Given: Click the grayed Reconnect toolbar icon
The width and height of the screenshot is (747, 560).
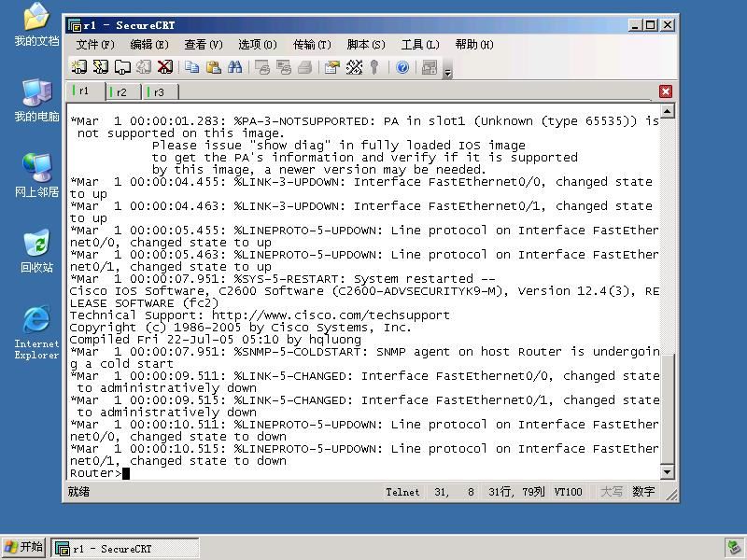Looking at the screenshot, I should (144, 67).
